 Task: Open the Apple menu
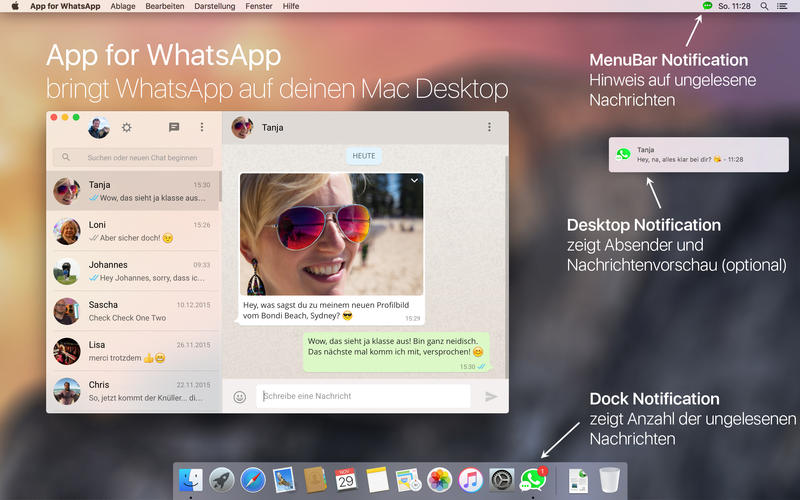pyautogui.click(x=15, y=6)
